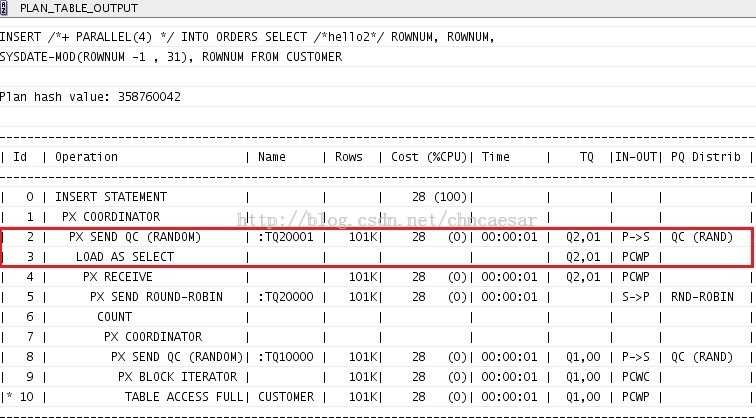
Task: Select the 'LOAD AS SELECT' operation
Action: 125,257
